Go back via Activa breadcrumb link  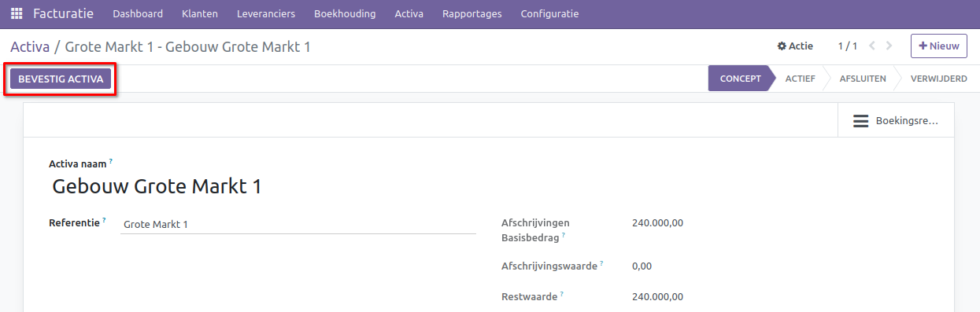click(x=30, y=46)
